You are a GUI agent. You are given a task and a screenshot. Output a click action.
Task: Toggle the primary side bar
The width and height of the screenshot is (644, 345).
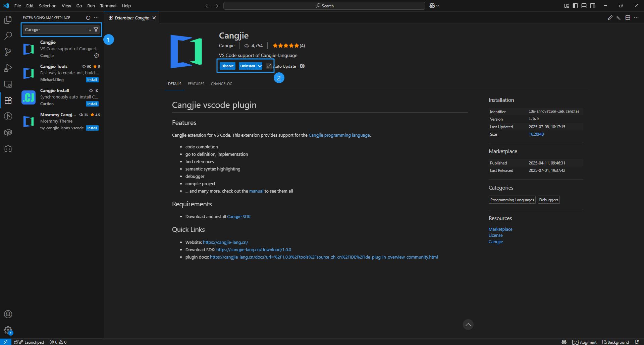pos(575,6)
